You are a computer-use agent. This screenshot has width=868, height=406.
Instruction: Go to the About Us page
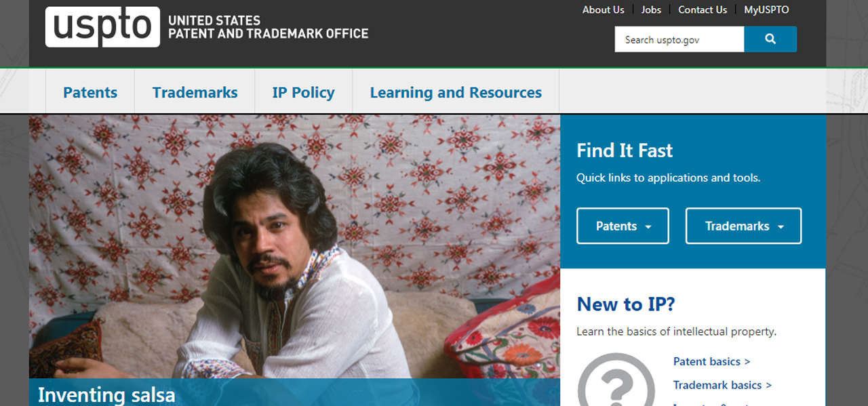(603, 9)
